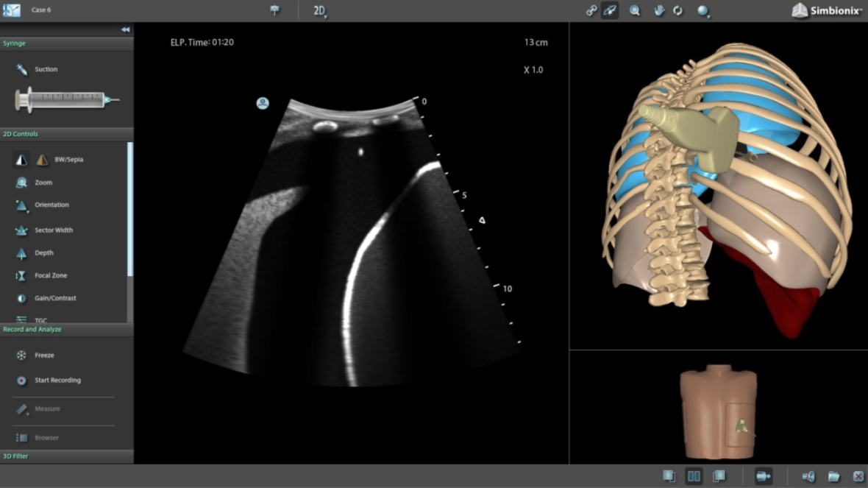Select the Focal Zone control
The height and width of the screenshot is (488, 868).
click(50, 276)
